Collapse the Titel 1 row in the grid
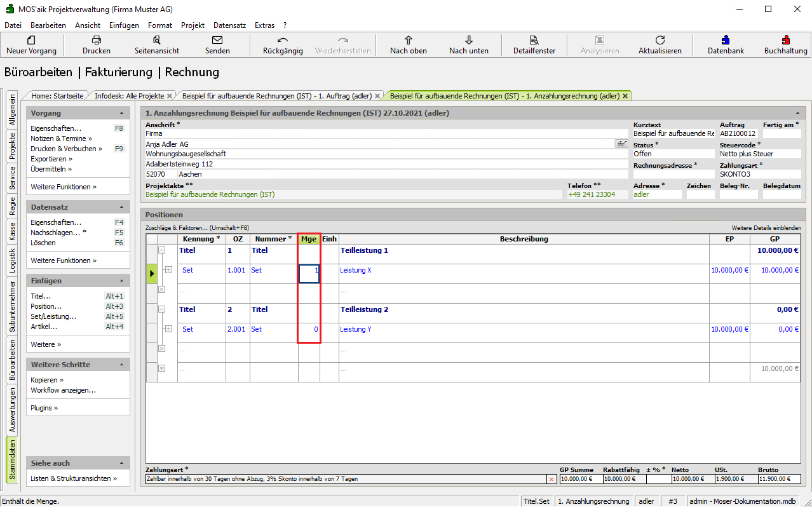The height and width of the screenshot is (507, 812). pos(161,250)
